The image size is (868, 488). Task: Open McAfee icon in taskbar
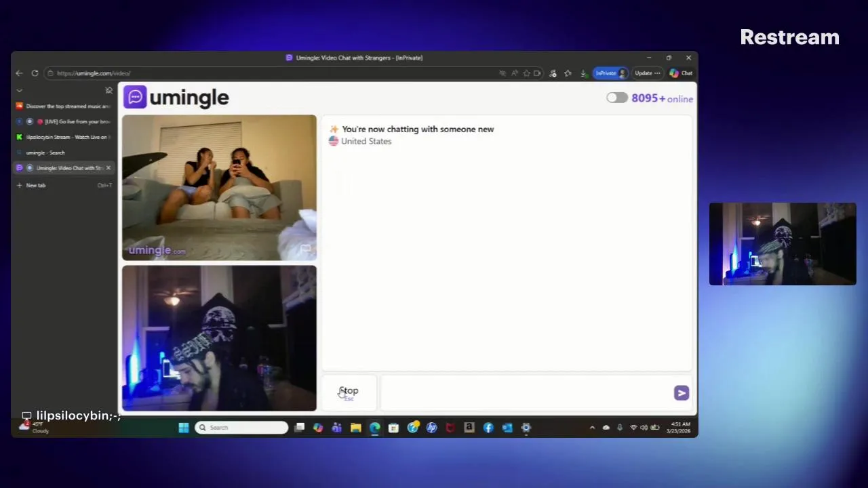[450, 428]
